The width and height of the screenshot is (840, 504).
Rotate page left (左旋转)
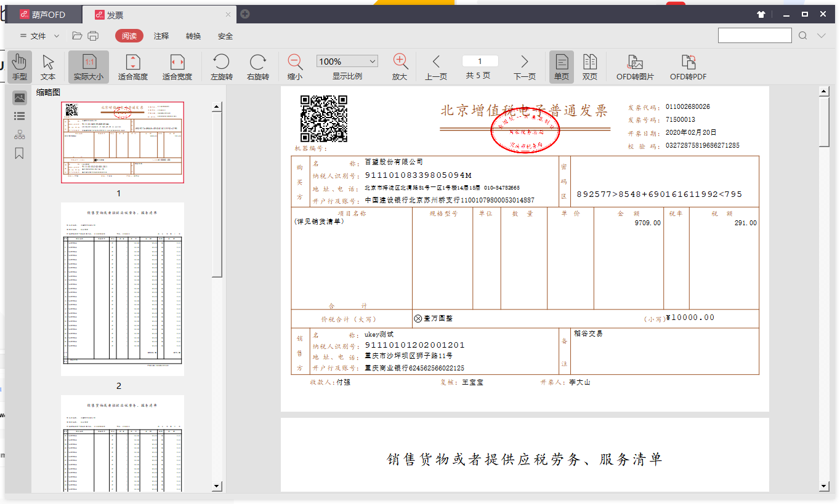(221, 67)
